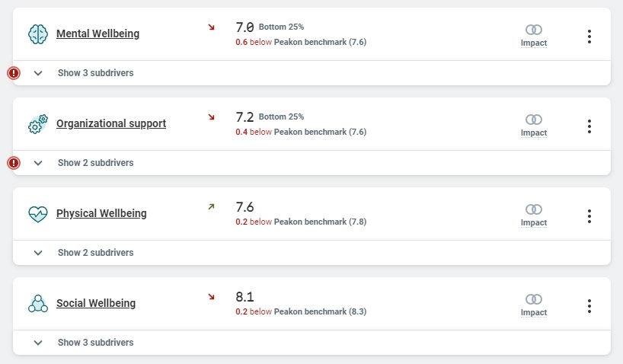Open three-dot menu for Social Wellbeing
Image resolution: width=623 pixels, height=364 pixels.
[589, 306]
